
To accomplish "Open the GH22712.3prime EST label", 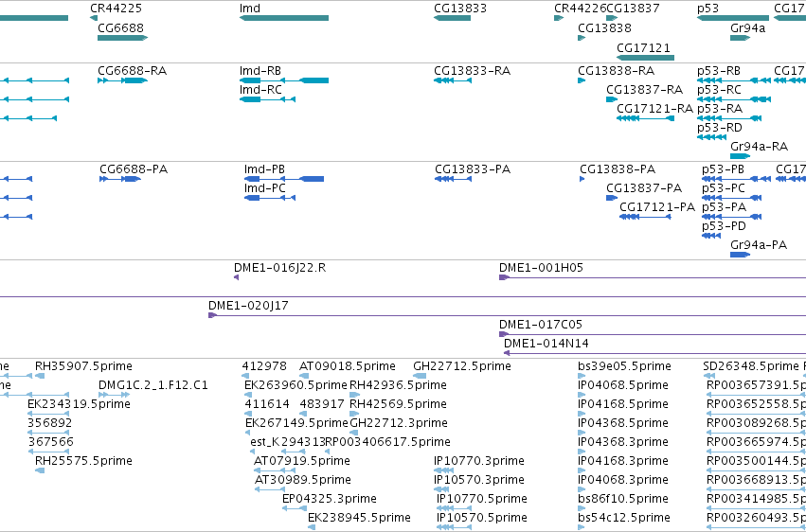I will coord(399,424).
